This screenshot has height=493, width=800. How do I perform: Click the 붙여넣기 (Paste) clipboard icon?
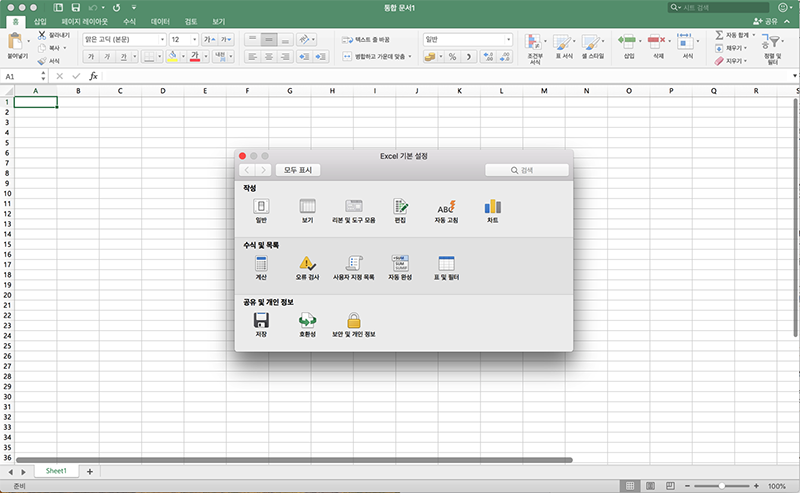[15, 42]
